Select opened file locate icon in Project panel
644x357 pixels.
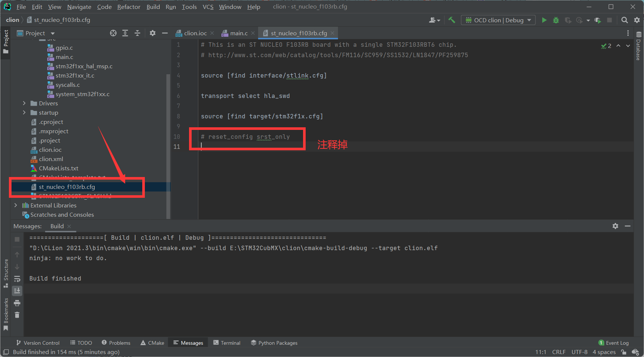click(x=113, y=33)
